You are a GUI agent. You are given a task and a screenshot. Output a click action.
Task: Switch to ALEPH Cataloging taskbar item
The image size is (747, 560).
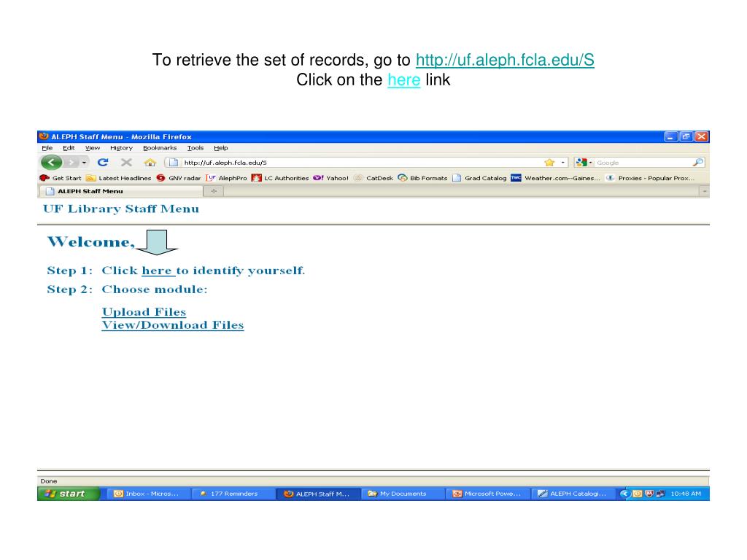pos(573,494)
